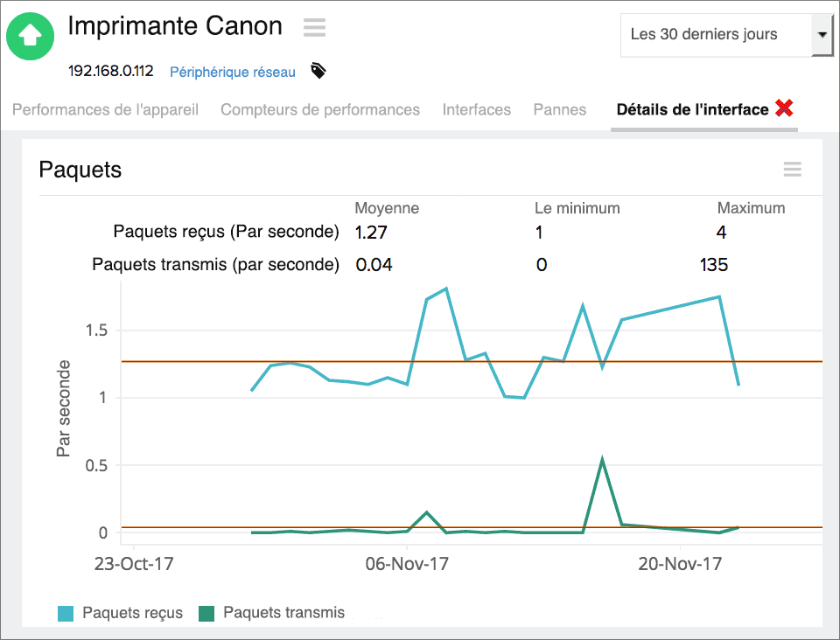Viewport: 840px width, 640px height.
Task: Click the Paquets reçus peak data point
Action: click(448, 289)
